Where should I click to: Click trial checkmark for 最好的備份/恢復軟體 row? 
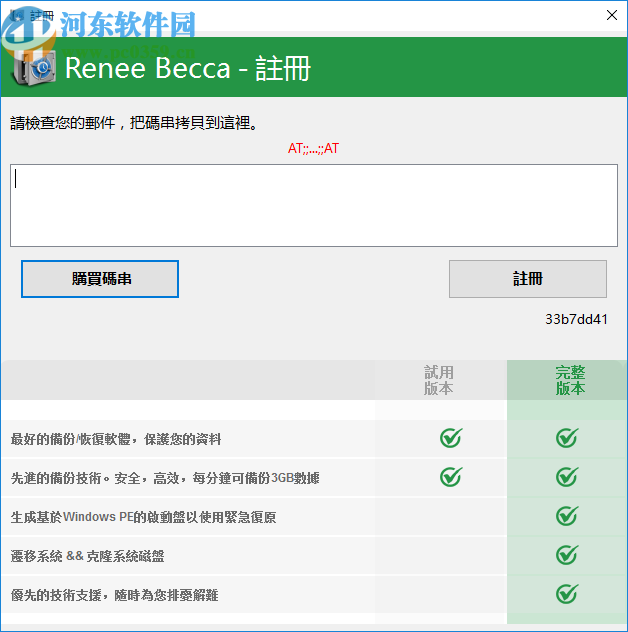coord(451,438)
